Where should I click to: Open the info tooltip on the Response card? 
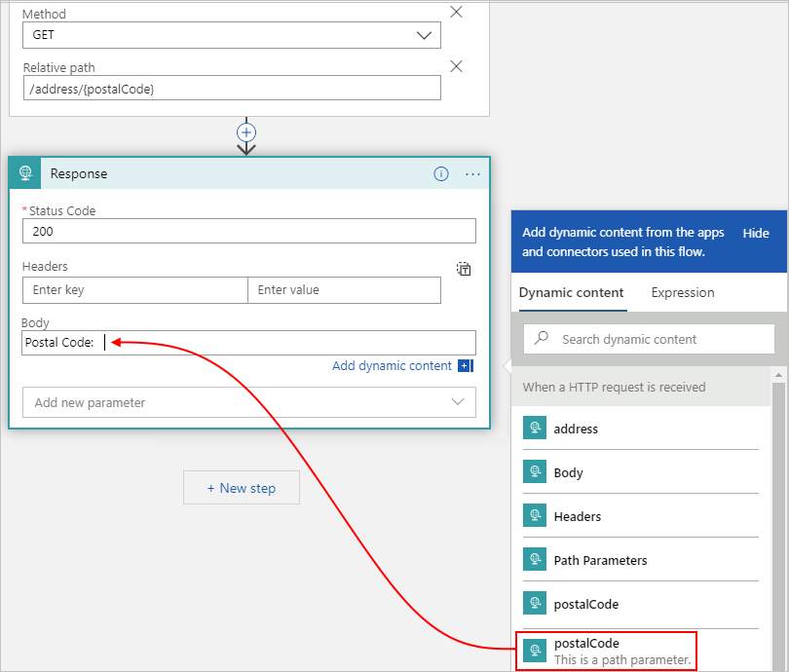point(440,173)
